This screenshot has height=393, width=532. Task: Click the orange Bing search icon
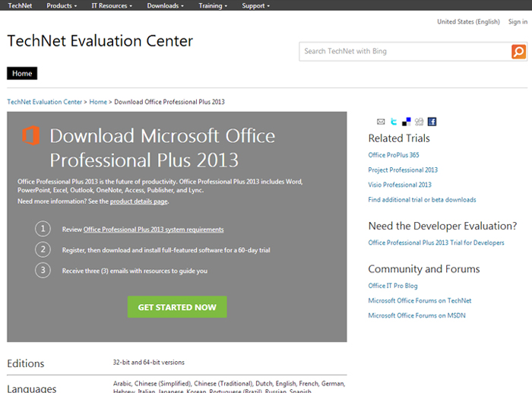518,52
